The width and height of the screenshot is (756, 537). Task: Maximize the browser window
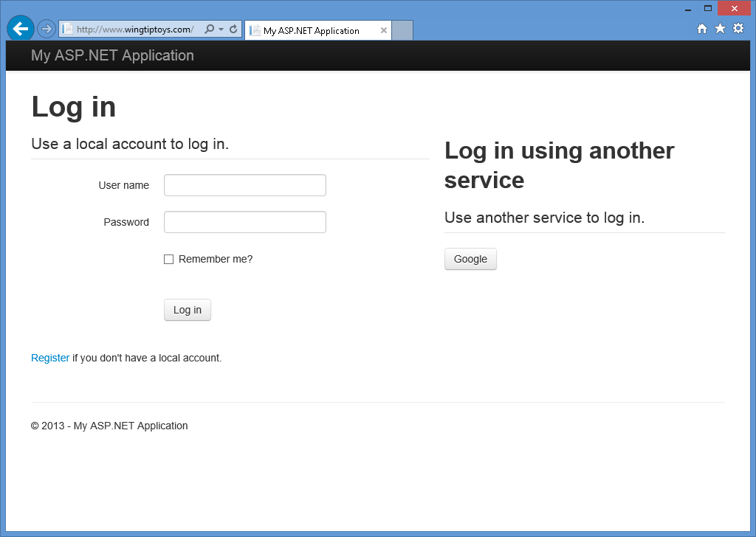tap(708, 8)
